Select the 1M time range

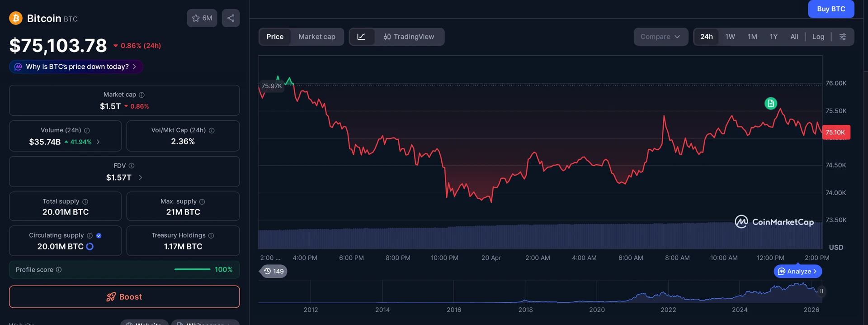pos(752,37)
